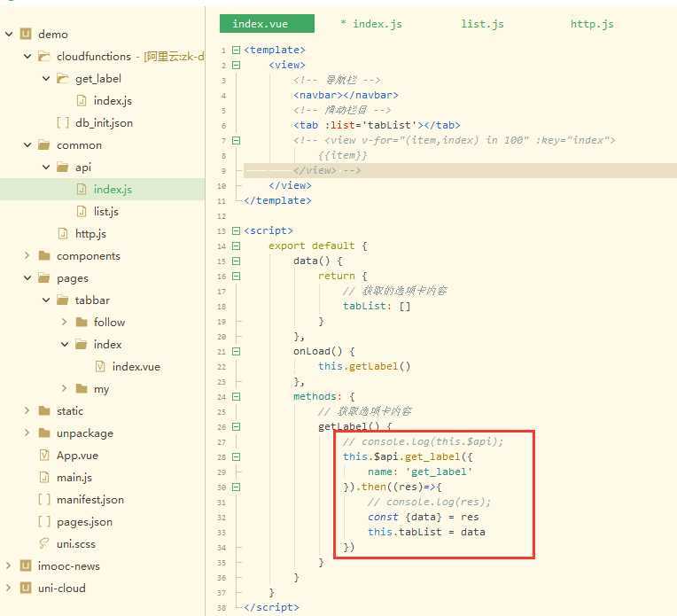Click the uni.scss style file icon
Image resolution: width=677 pixels, height=616 pixels.
(x=44, y=543)
